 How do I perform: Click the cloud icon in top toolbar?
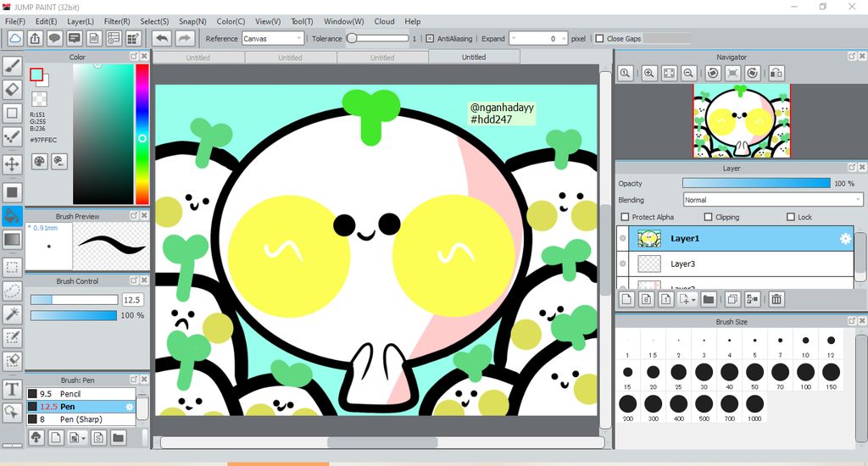15,39
